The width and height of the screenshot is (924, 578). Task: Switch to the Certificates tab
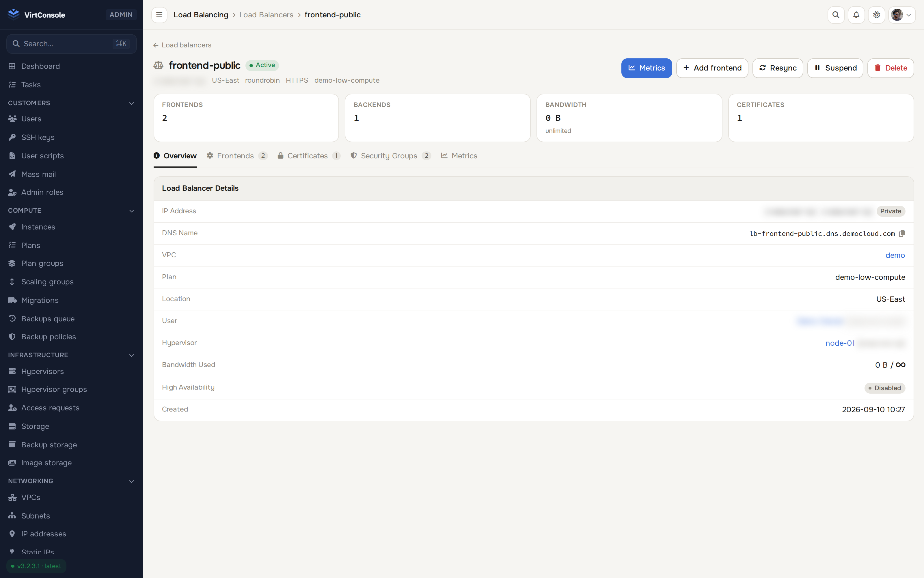(x=309, y=155)
